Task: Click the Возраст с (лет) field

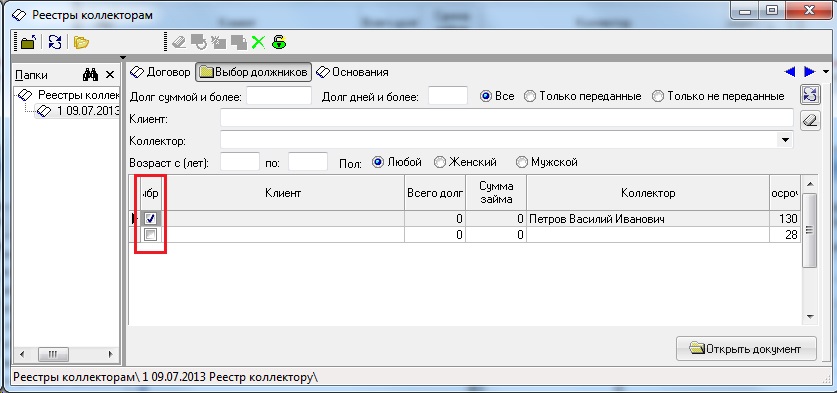Action: 240,162
